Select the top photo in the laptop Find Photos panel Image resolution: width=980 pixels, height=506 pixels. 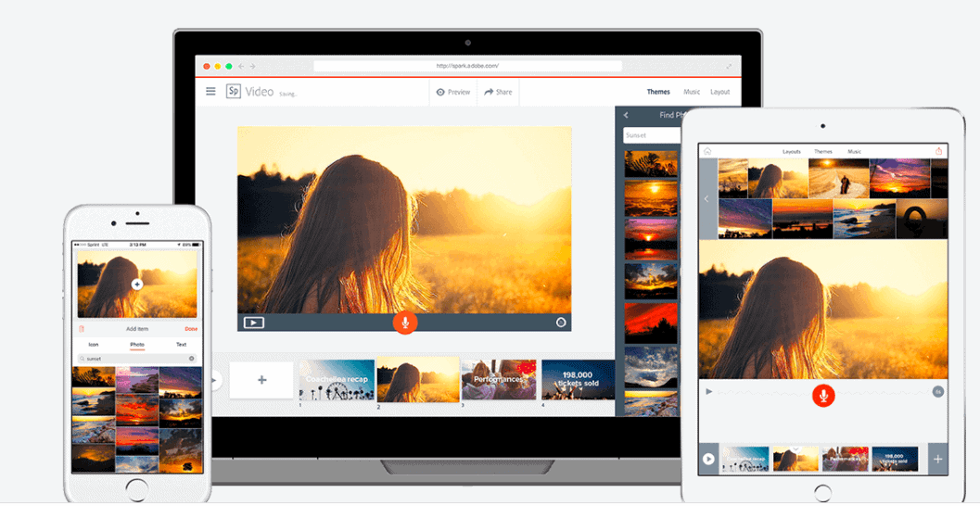tap(651, 164)
